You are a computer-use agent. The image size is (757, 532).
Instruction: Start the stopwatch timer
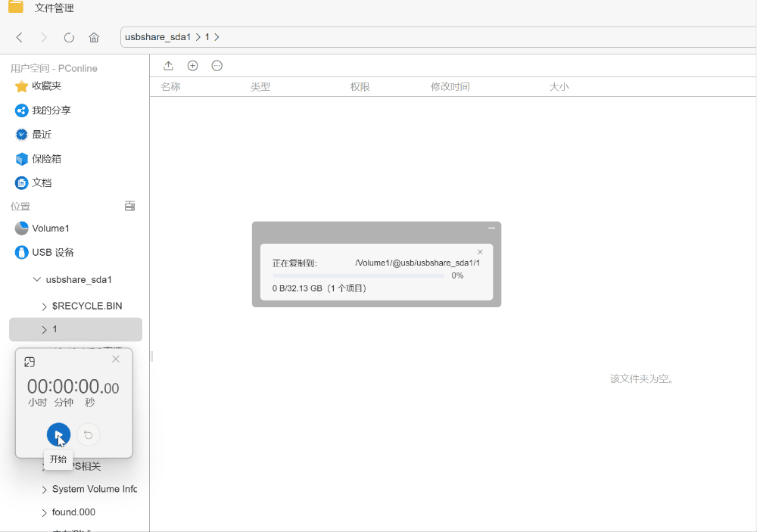coord(58,434)
